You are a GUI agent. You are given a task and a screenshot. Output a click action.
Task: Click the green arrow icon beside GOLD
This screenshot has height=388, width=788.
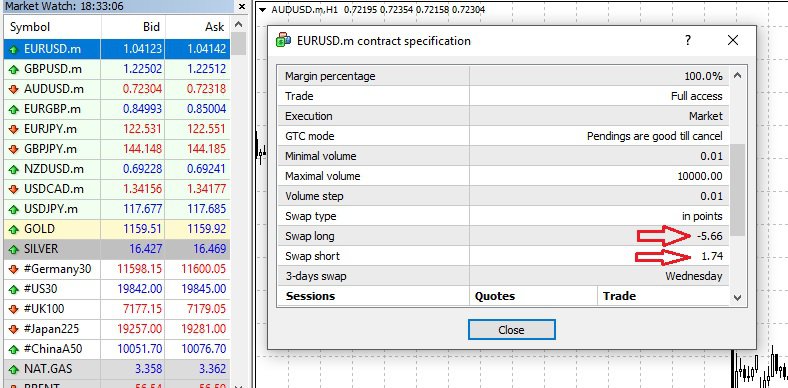(x=14, y=229)
